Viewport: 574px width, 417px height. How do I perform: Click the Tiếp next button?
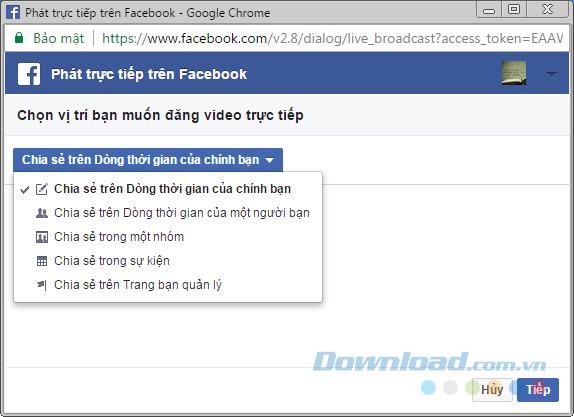pos(538,390)
